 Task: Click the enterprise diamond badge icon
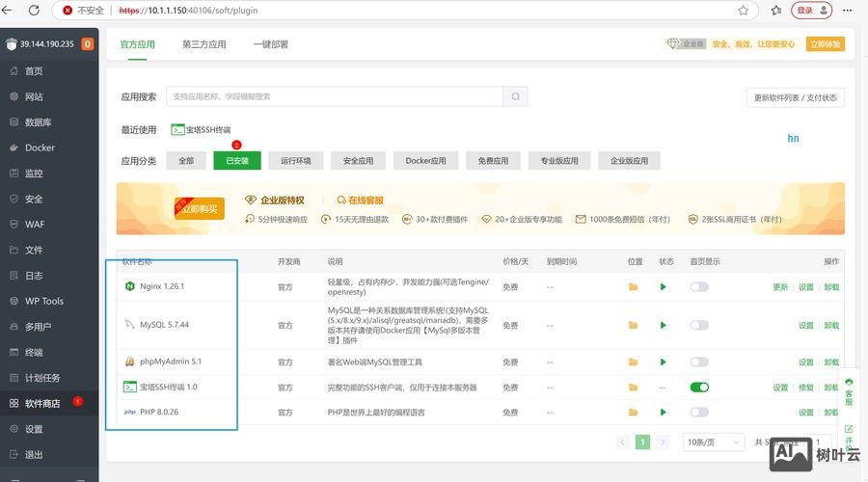coord(672,43)
